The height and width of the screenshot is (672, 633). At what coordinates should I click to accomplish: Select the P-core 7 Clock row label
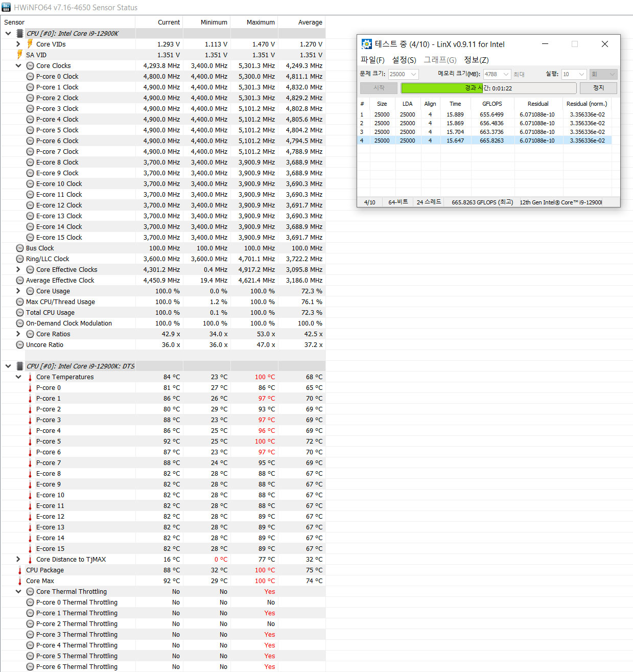[x=57, y=151]
